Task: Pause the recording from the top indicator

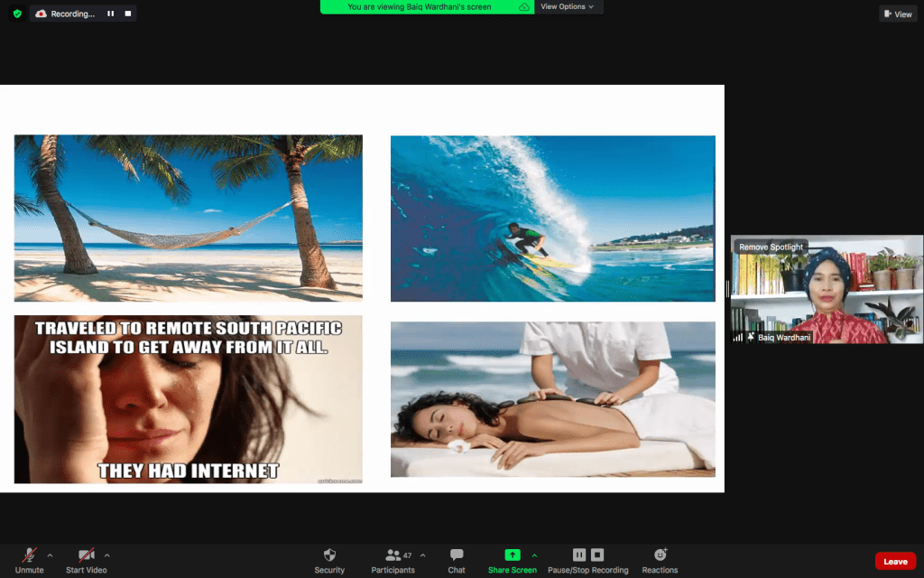Action: point(110,14)
